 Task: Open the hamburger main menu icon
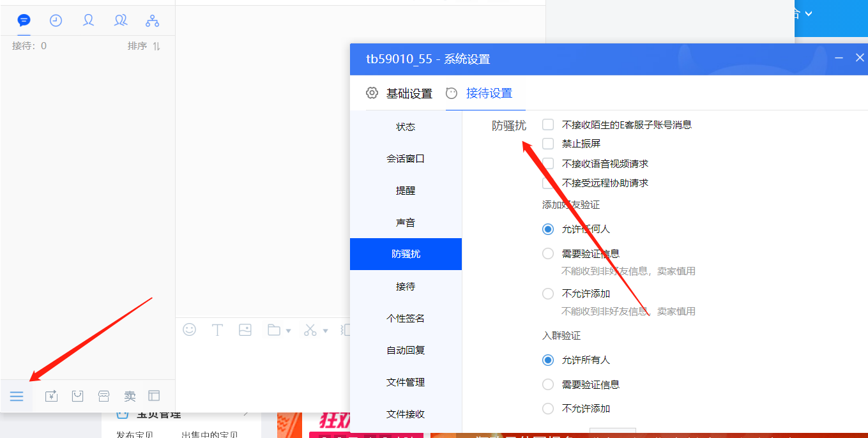[x=17, y=396]
